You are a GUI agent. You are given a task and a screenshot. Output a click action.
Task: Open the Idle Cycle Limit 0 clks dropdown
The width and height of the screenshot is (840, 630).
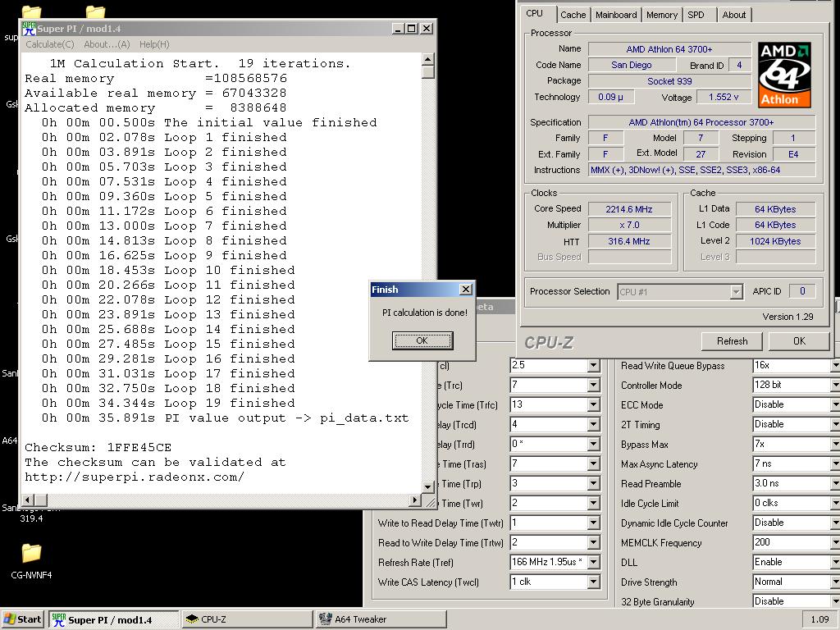point(835,504)
